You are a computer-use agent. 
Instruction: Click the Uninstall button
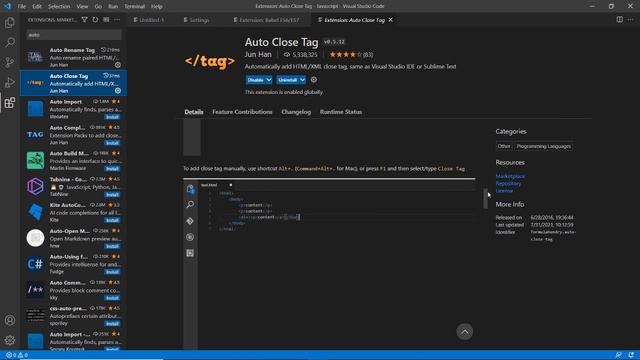point(288,80)
